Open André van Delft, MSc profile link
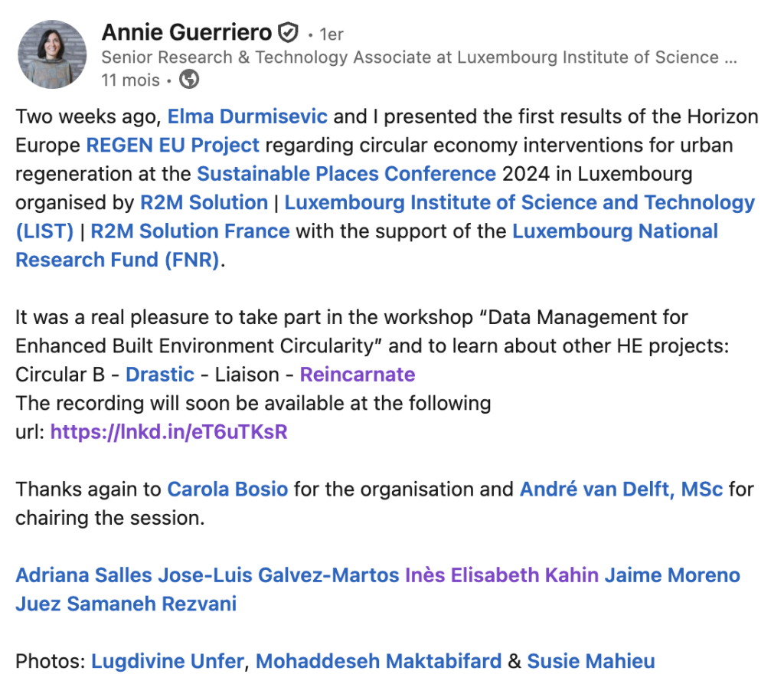Image resolution: width=784 pixels, height=681 pixels. [x=621, y=489]
